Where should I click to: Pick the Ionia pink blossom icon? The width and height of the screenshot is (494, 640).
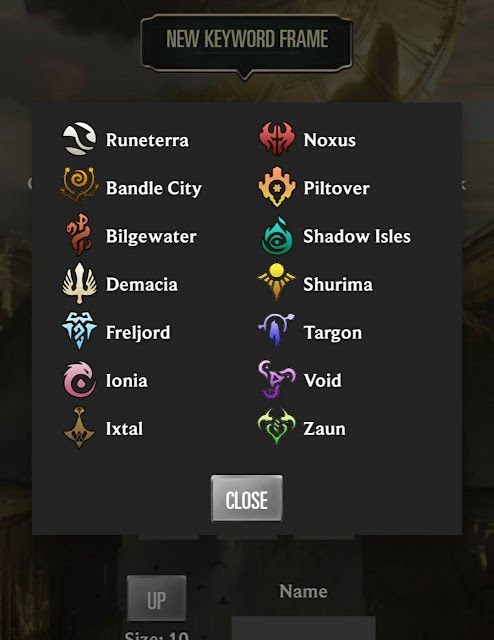point(80,379)
